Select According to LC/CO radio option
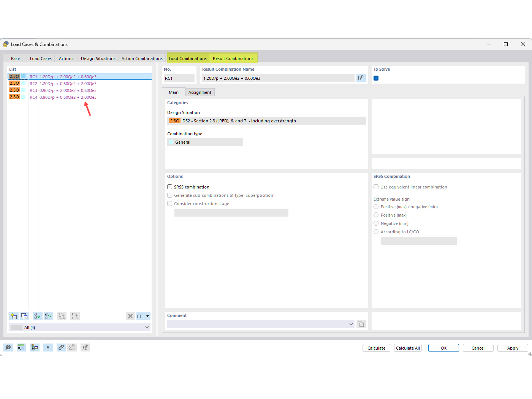532x399 pixels. click(x=376, y=232)
